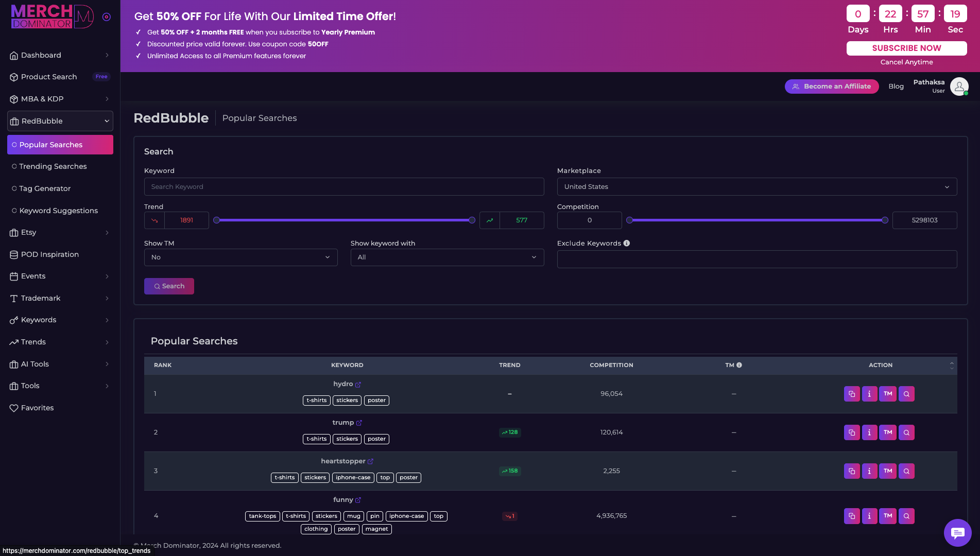Toggle sidebar collapse circle near logo
Screen dimensions: 980x556
pos(107,17)
